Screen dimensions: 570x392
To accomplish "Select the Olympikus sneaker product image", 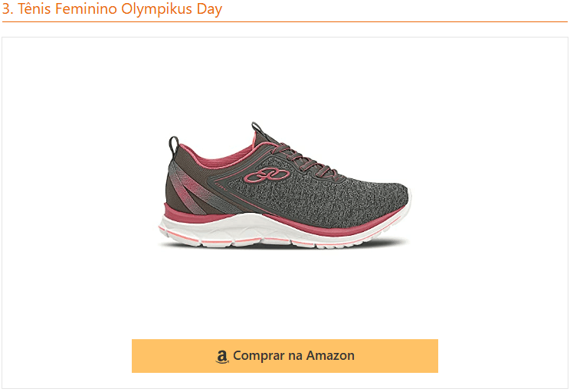I will [x=285, y=185].
